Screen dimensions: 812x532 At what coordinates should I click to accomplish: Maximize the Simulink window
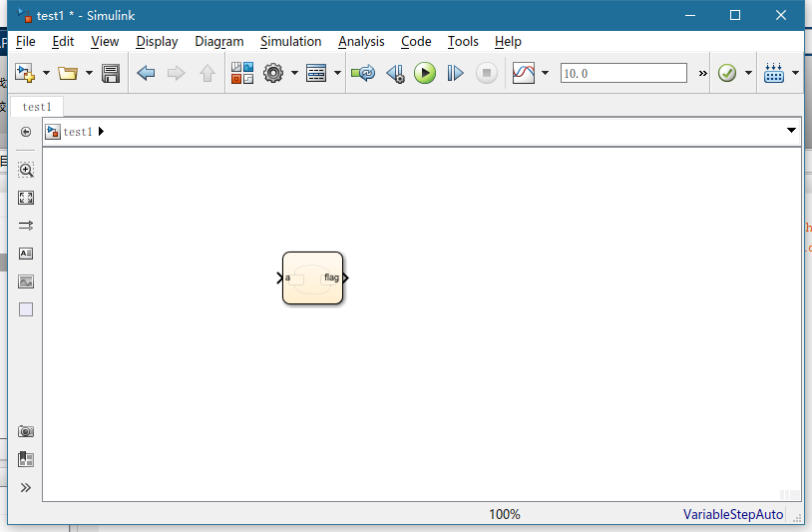click(735, 15)
